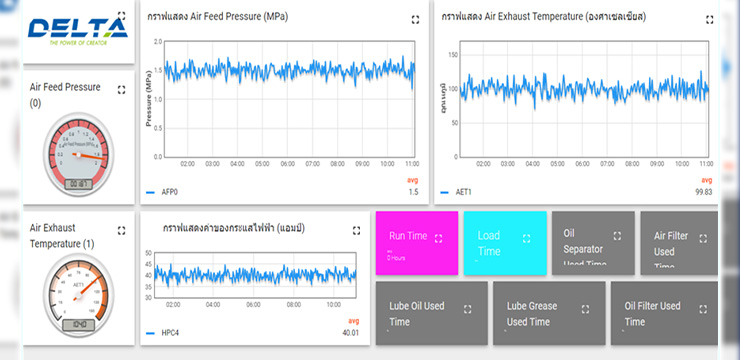Screen dimensions: 740x360
Task: Open the Oil Separator Used Time card
Action: 593,243
